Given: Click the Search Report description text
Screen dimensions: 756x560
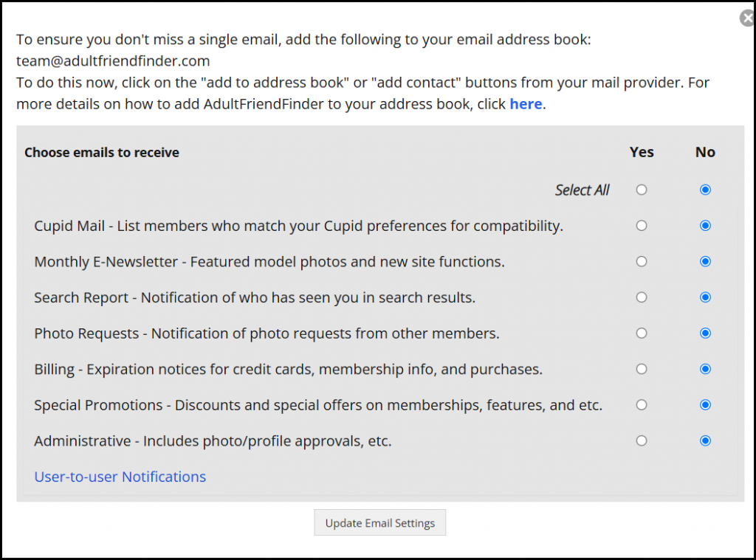Looking at the screenshot, I should pos(255,298).
